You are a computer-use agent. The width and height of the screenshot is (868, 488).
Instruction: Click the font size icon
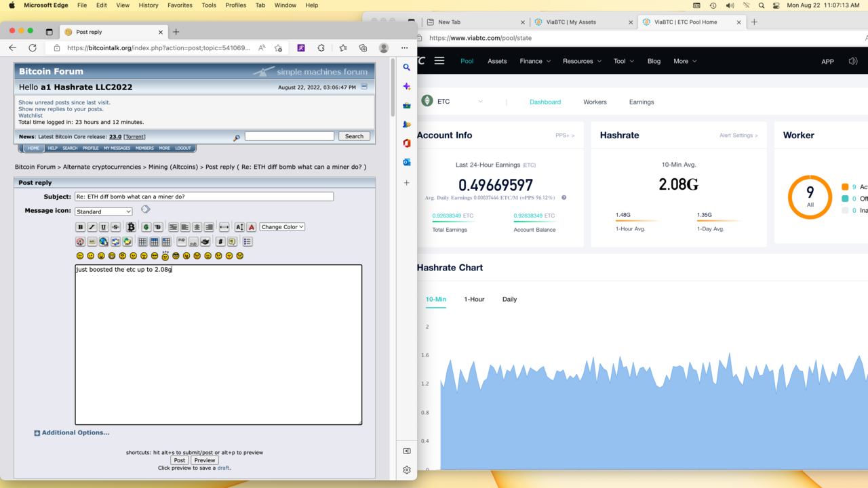(x=239, y=227)
